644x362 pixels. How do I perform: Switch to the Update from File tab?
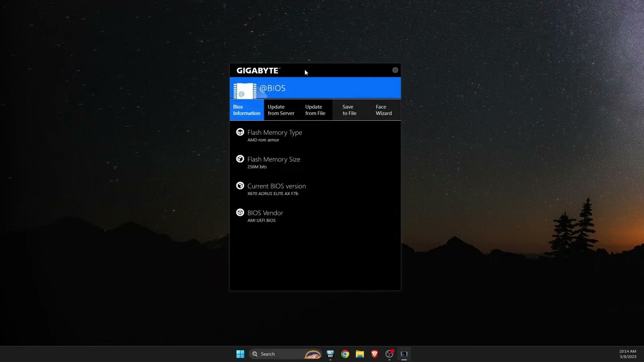315,110
